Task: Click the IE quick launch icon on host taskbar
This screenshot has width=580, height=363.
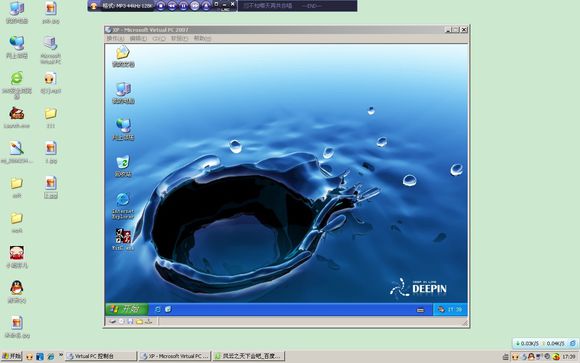Action: click(x=50, y=357)
